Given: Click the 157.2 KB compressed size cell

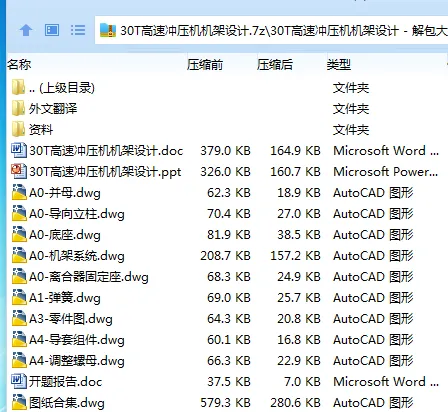Looking at the screenshot, I should (295, 256).
